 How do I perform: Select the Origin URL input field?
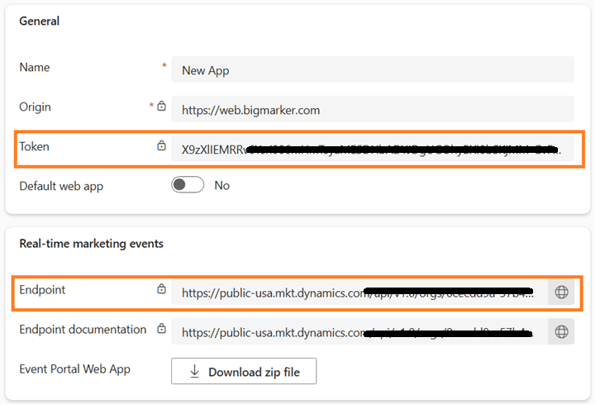click(x=372, y=109)
